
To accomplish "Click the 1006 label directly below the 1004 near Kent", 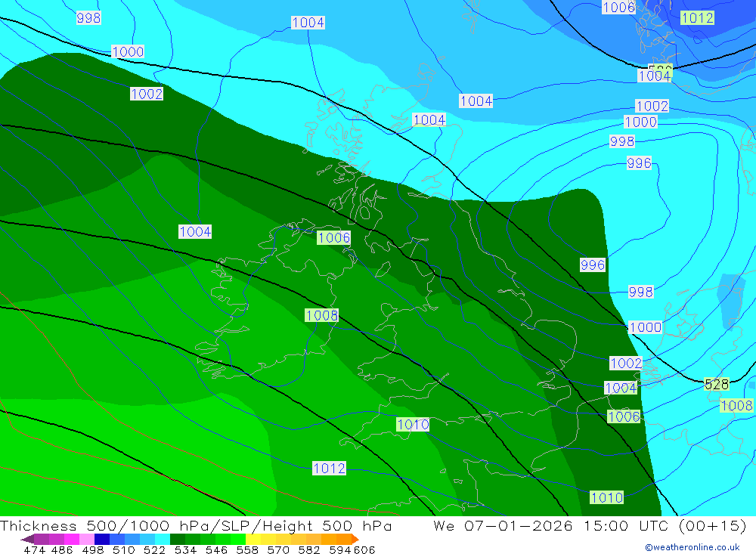I will coord(624,416).
